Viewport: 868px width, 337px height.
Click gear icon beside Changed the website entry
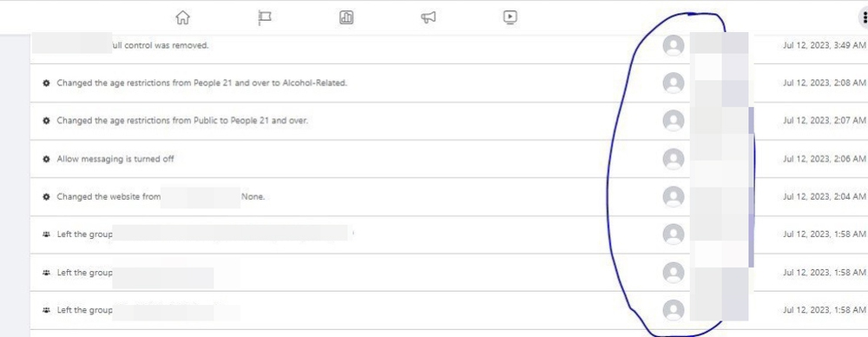point(47,197)
